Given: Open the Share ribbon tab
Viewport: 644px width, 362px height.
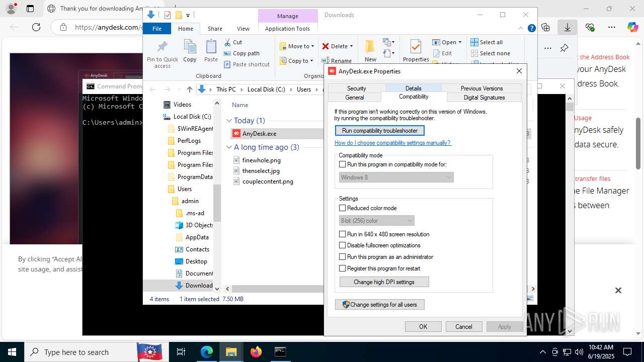Looking at the screenshot, I should (215, 29).
